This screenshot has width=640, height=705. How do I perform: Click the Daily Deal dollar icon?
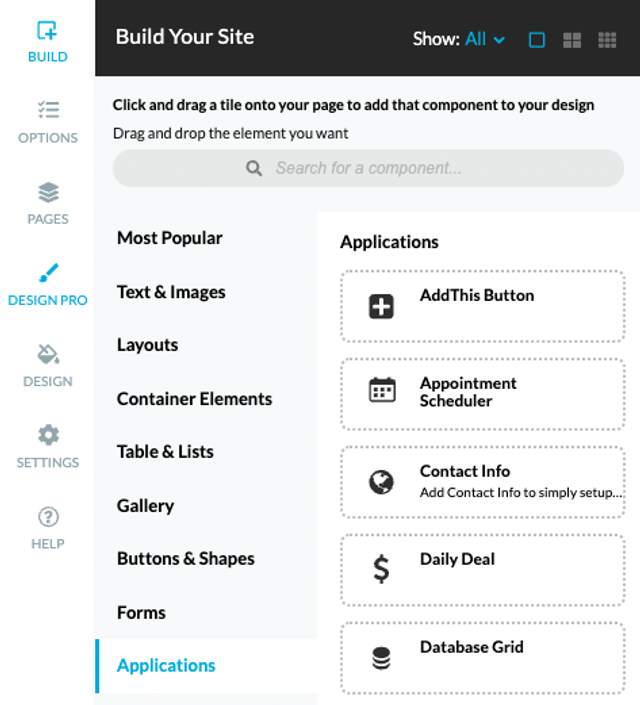click(381, 569)
